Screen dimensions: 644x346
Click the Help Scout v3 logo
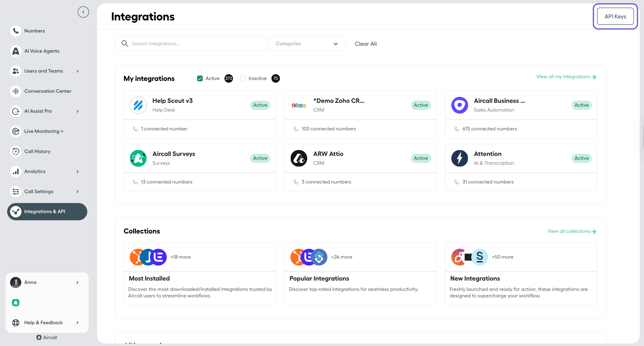pos(138,105)
